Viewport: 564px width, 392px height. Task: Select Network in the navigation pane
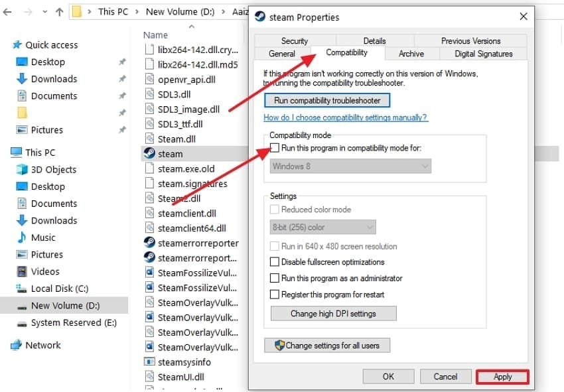pyautogui.click(x=41, y=345)
